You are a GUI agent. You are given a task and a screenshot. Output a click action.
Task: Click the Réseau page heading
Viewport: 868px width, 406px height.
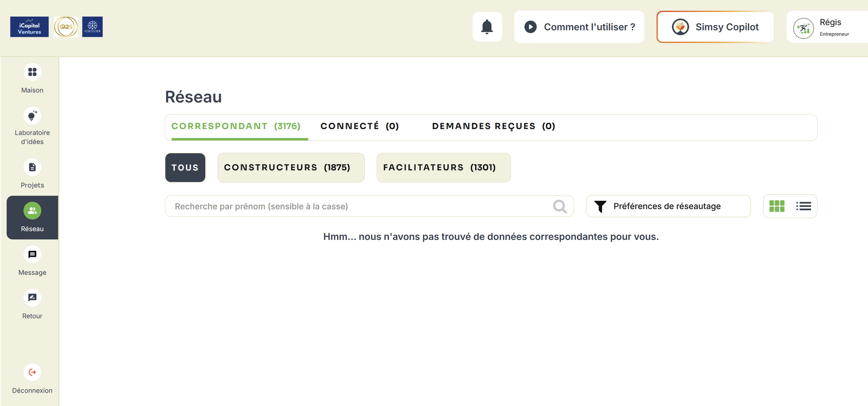194,97
